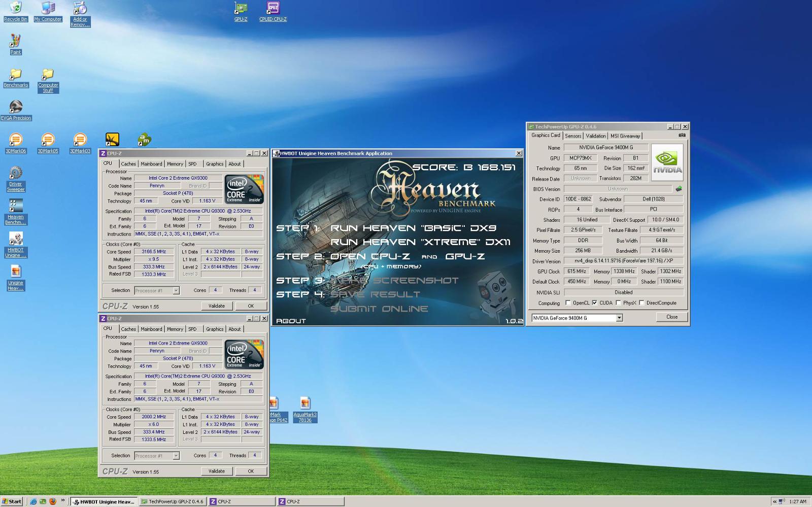Switch to TechPowerUp GPU-Z taskbar item
Image resolution: width=812 pixels, height=507 pixels.
click(172, 501)
